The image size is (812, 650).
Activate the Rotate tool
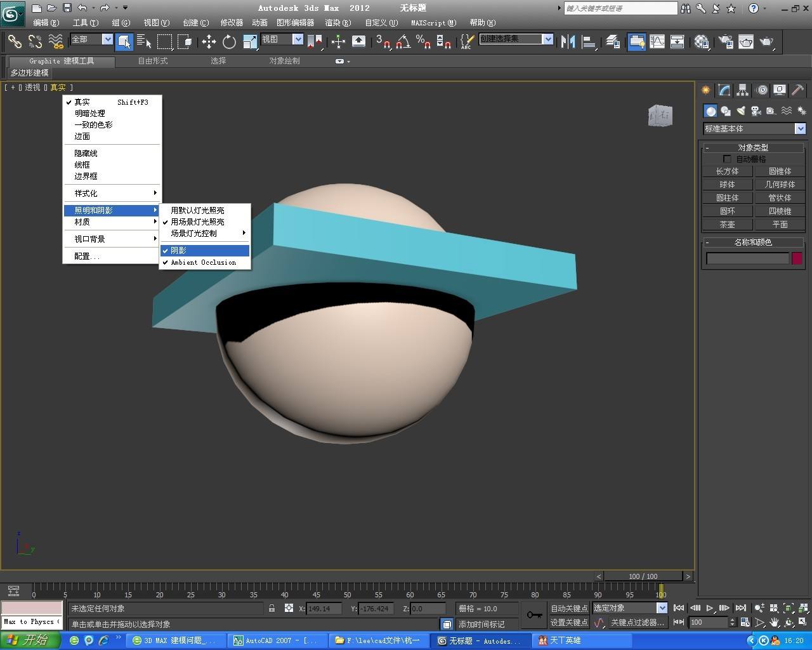point(229,42)
